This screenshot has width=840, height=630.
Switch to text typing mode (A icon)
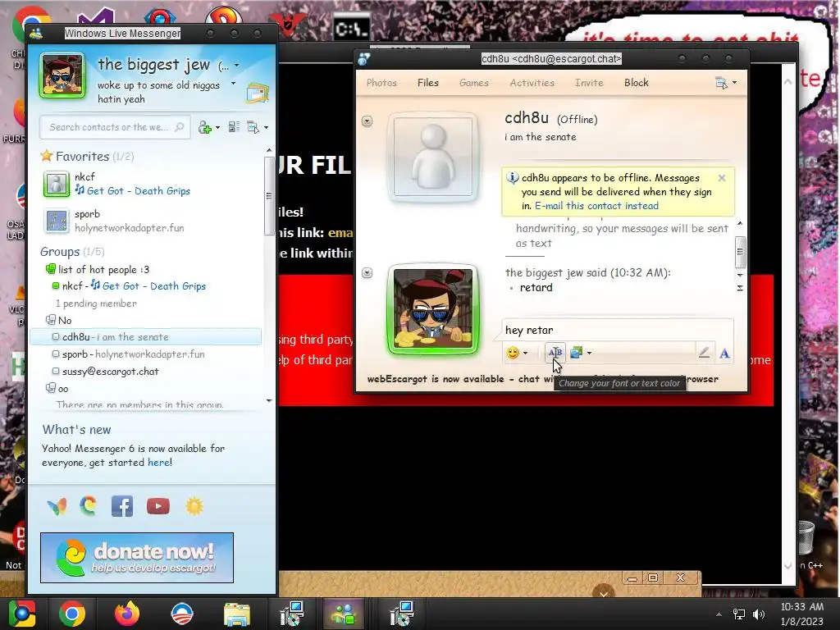tap(724, 353)
